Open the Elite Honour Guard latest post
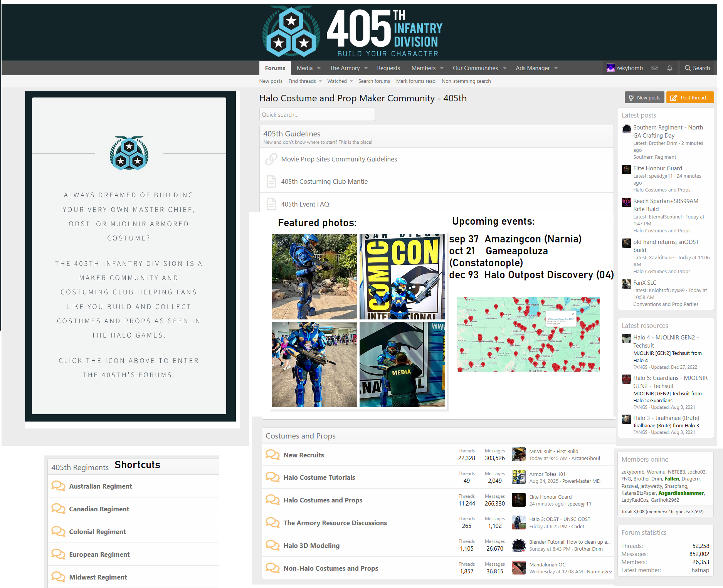 (x=657, y=168)
